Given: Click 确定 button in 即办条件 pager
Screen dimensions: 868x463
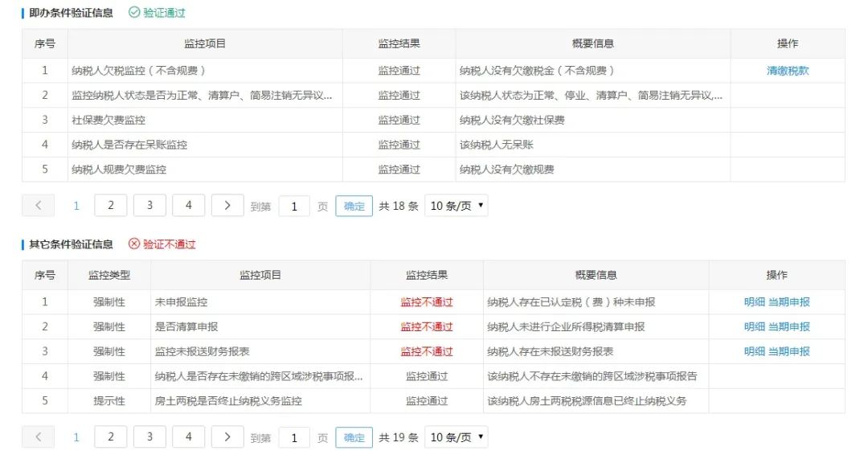Looking at the screenshot, I should [x=354, y=207].
